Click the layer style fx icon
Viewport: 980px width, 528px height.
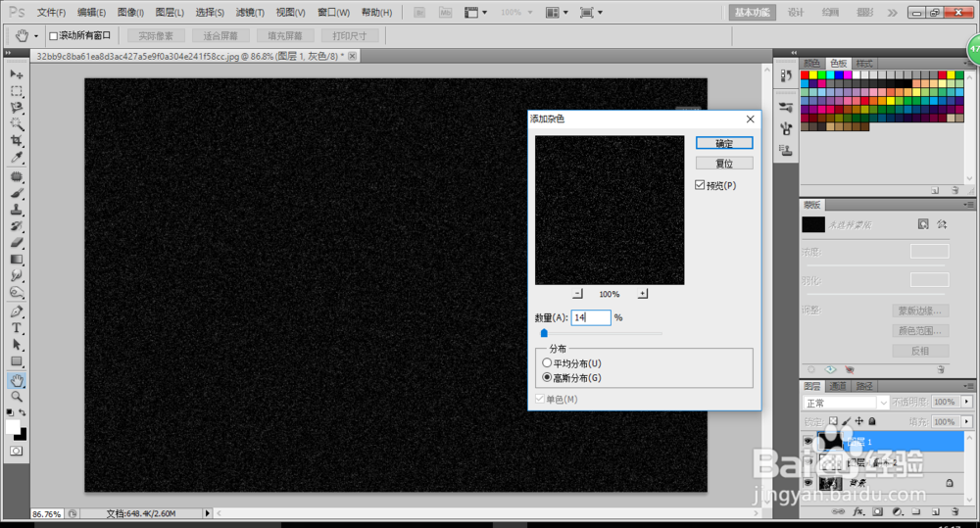point(858,511)
